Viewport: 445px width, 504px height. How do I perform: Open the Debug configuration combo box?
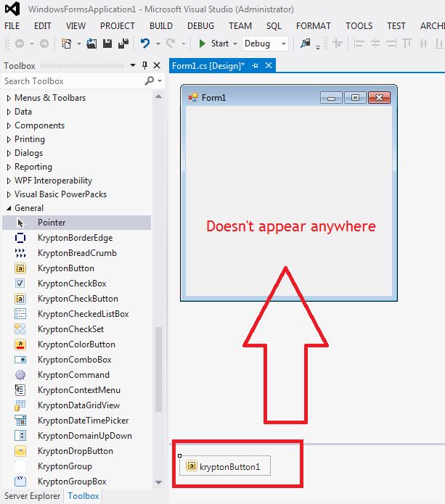(266, 44)
